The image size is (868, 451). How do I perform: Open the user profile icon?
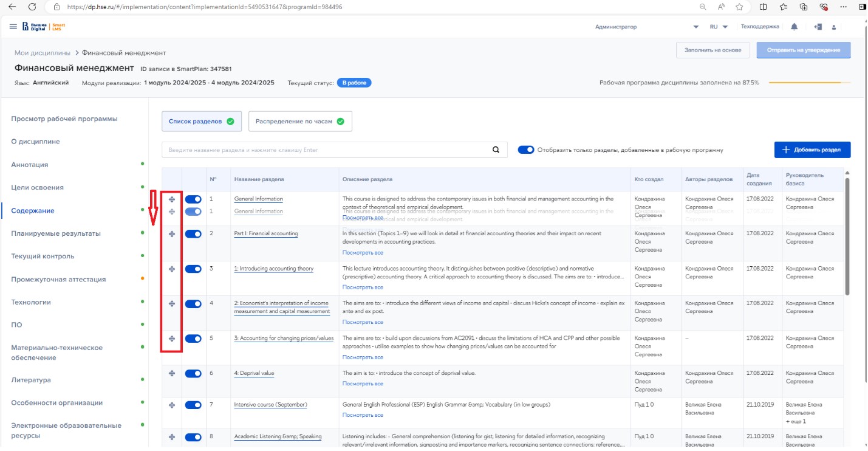[x=834, y=27]
